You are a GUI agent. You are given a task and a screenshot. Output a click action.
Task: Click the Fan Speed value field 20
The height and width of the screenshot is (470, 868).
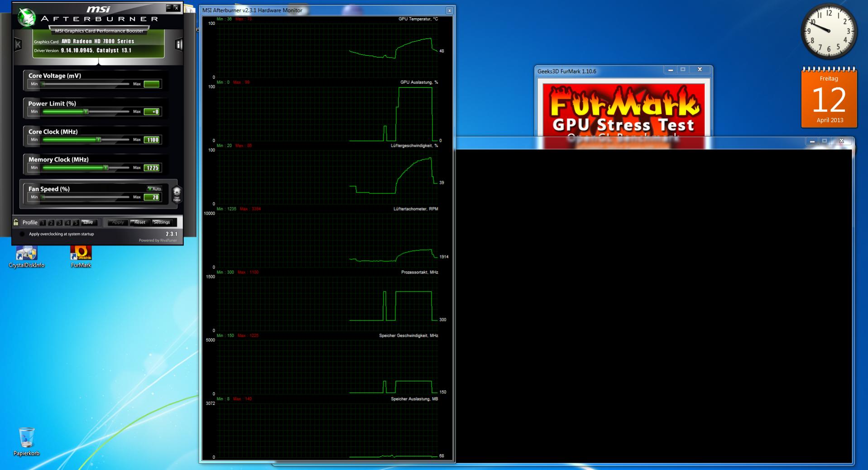coord(152,197)
